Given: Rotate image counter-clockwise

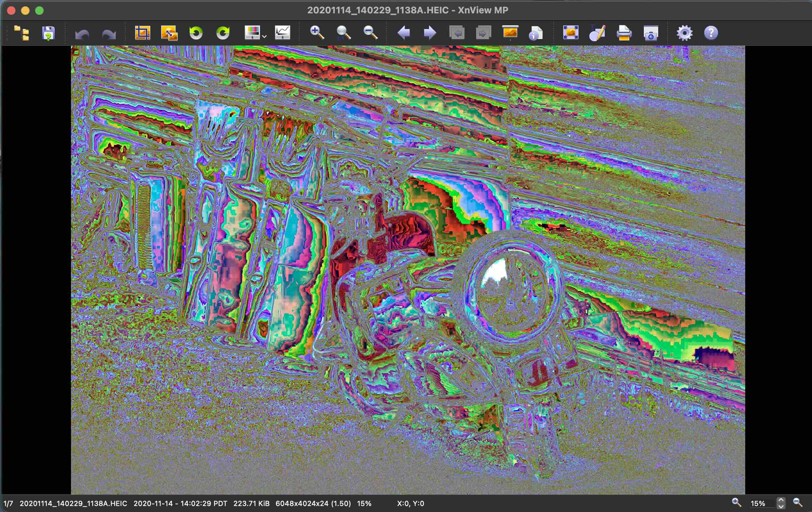Looking at the screenshot, I should [x=196, y=33].
